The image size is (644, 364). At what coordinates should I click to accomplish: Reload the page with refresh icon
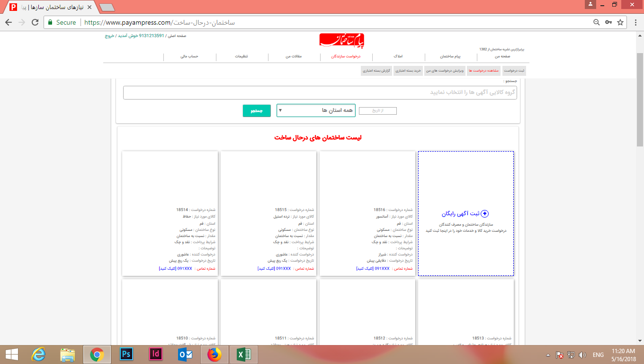point(35,22)
